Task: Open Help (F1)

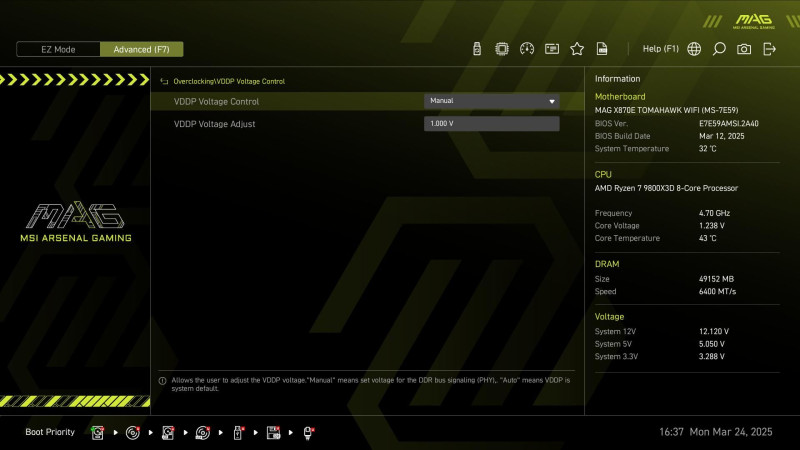Action: (661, 49)
